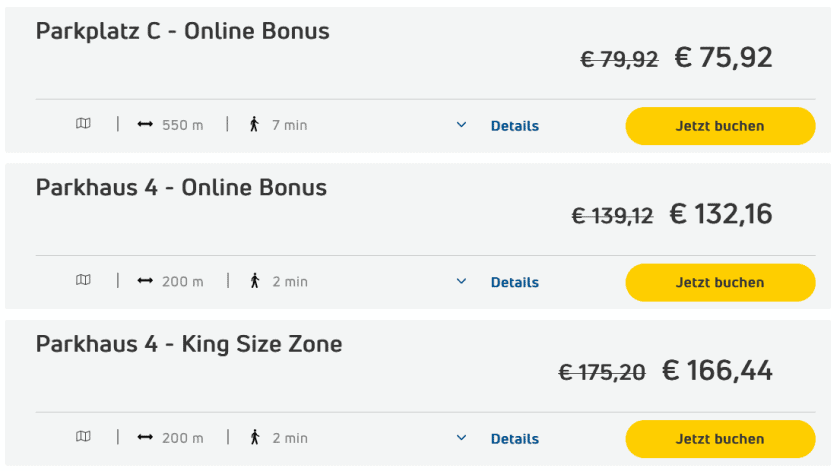Open Details link for King Size Zone
840x471 pixels.
click(x=514, y=438)
